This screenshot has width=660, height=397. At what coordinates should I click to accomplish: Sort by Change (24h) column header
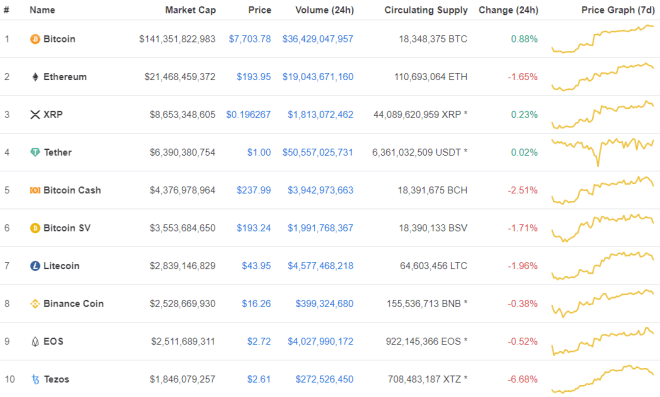click(508, 10)
